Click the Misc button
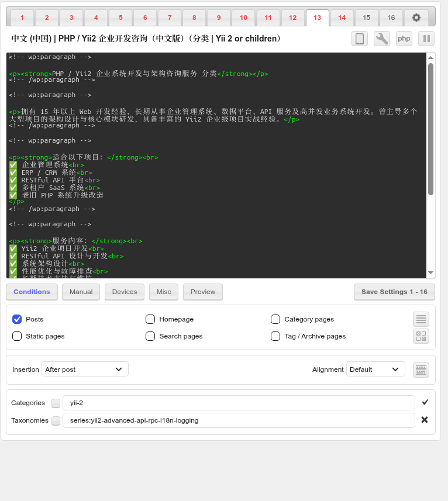Viewport: 448px width, 501px height. tap(164, 292)
